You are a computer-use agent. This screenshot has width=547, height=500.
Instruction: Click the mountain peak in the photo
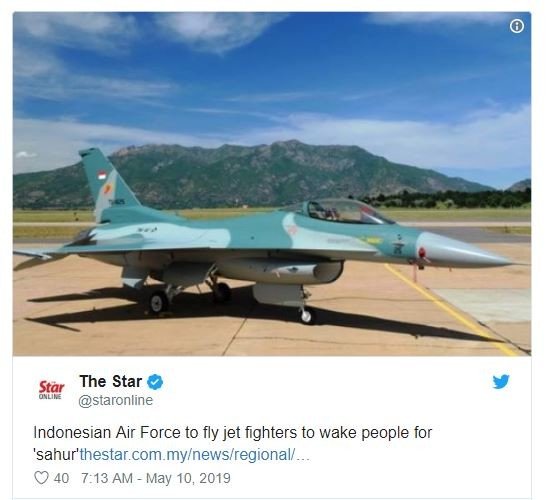(x=291, y=142)
